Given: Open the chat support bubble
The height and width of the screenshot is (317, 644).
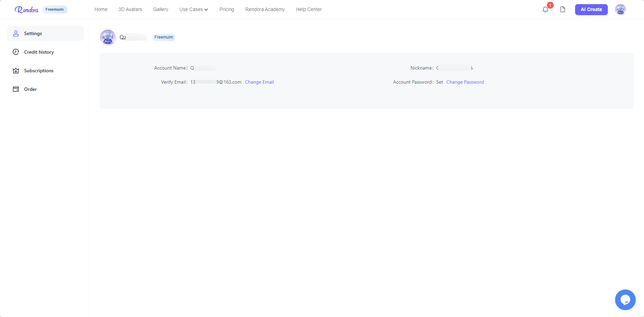Looking at the screenshot, I should [x=625, y=299].
